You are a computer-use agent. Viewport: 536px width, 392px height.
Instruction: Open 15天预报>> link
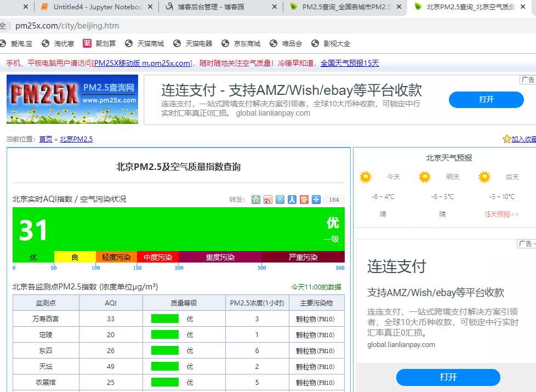(x=501, y=214)
